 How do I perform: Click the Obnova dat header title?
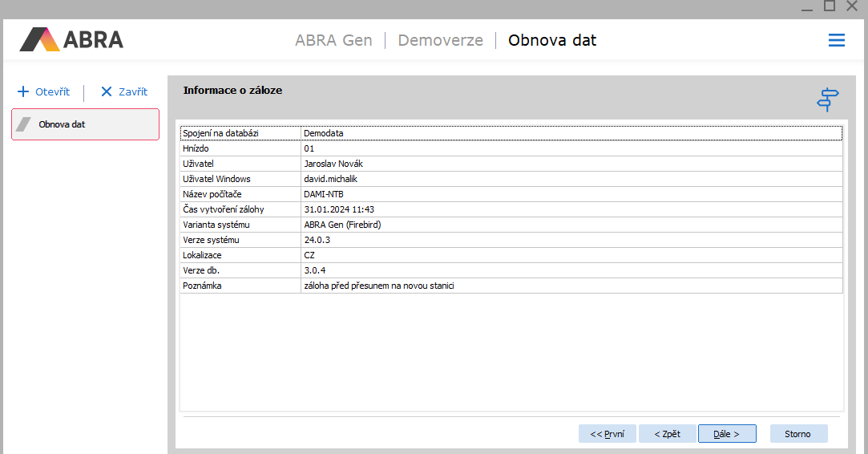point(552,40)
